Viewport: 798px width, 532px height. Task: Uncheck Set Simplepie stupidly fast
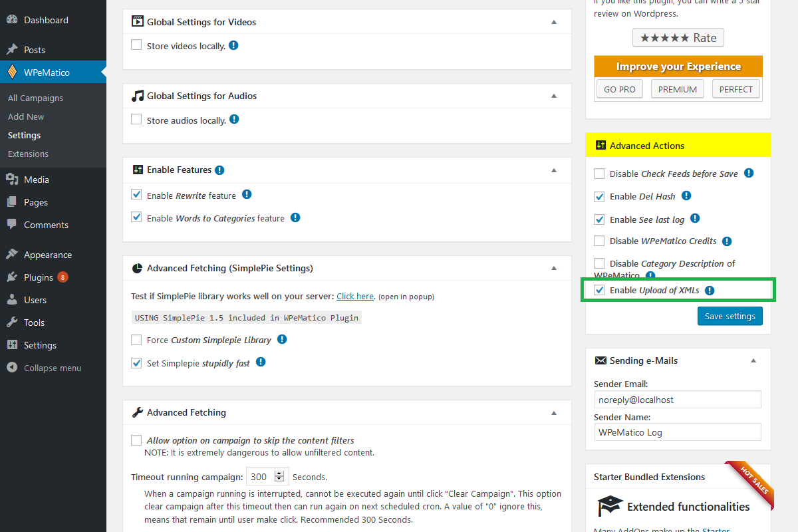136,363
